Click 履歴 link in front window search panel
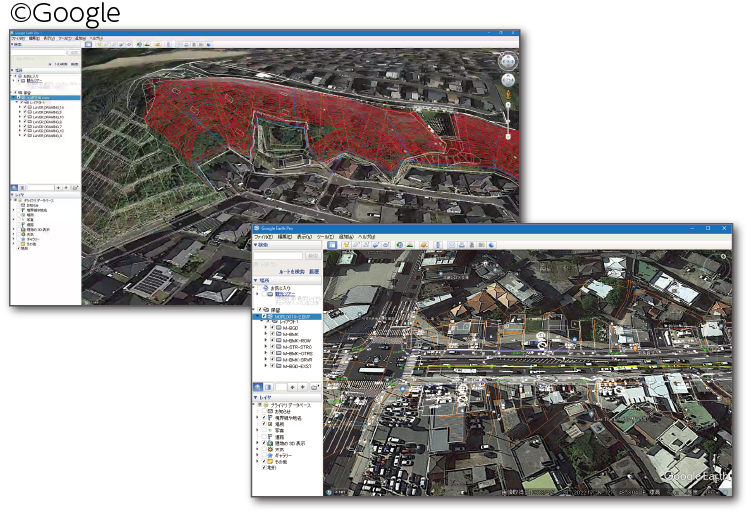 coord(314,272)
